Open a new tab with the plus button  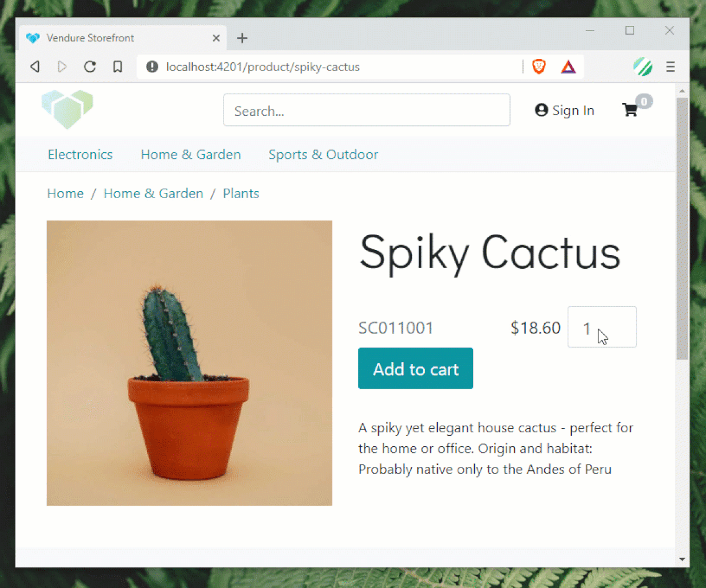242,38
